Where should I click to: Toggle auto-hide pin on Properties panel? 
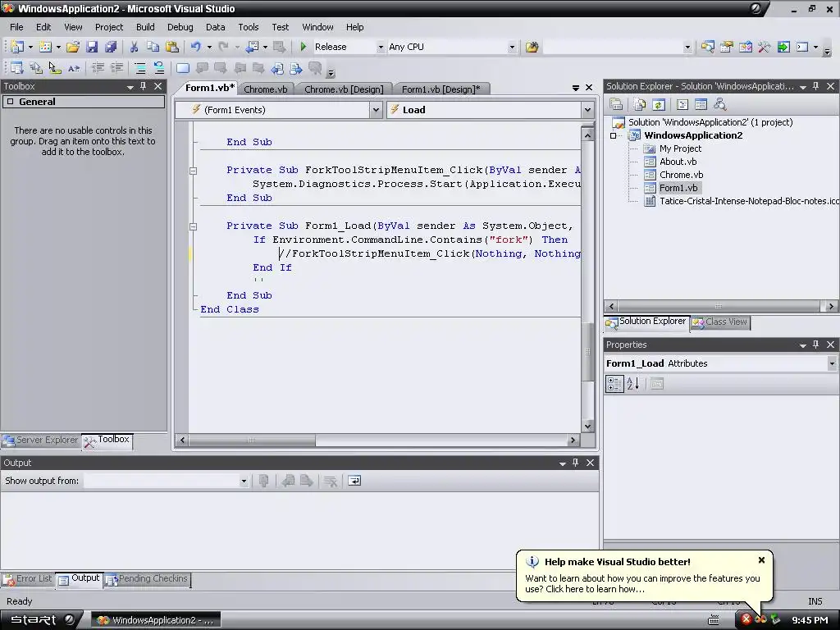816,345
